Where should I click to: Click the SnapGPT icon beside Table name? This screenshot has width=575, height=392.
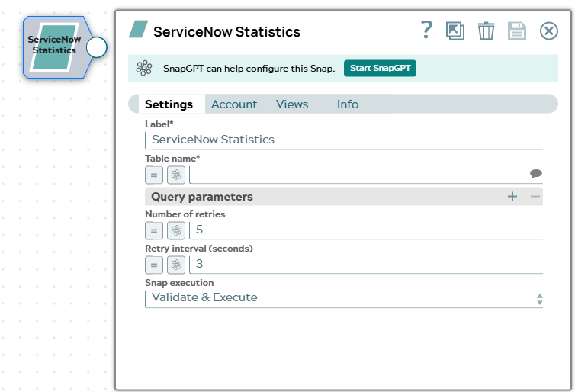pyautogui.click(x=176, y=175)
